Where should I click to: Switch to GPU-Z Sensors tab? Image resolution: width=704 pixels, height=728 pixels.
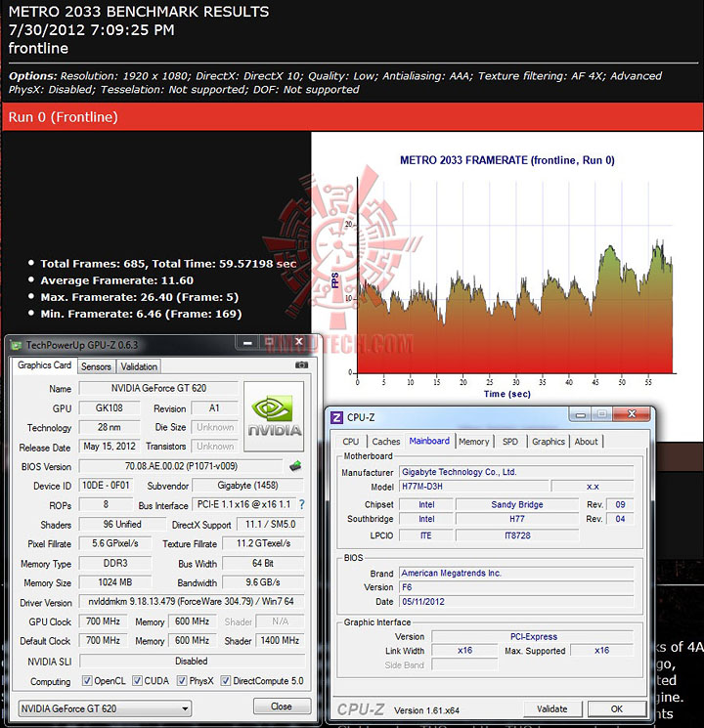tap(96, 366)
